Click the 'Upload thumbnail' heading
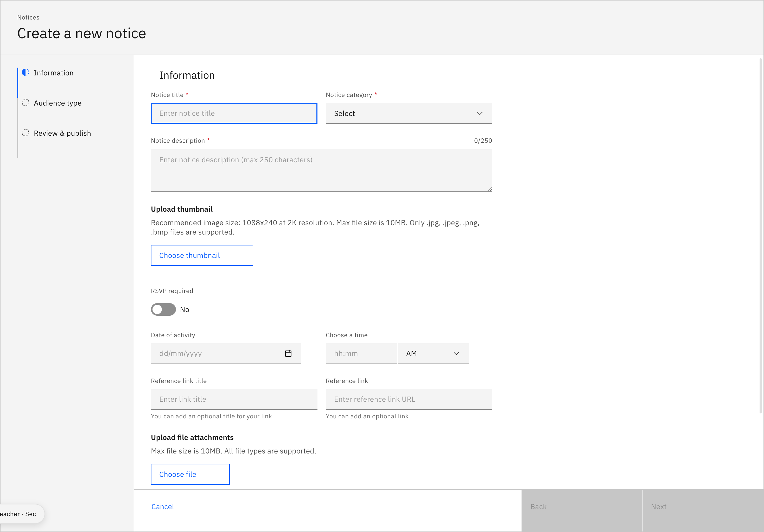Image resolution: width=764 pixels, height=532 pixels. [x=182, y=209]
